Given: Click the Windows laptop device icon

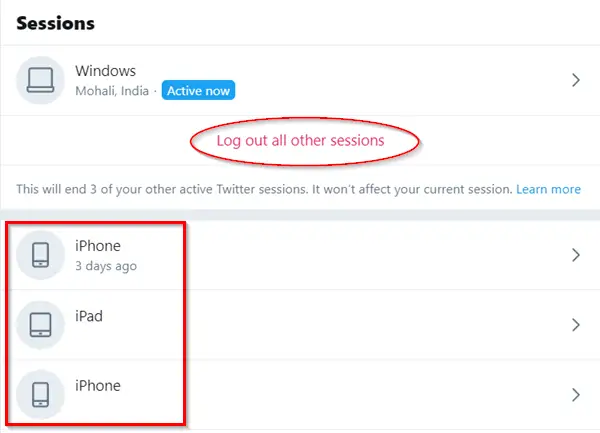Looking at the screenshot, I should tap(41, 81).
